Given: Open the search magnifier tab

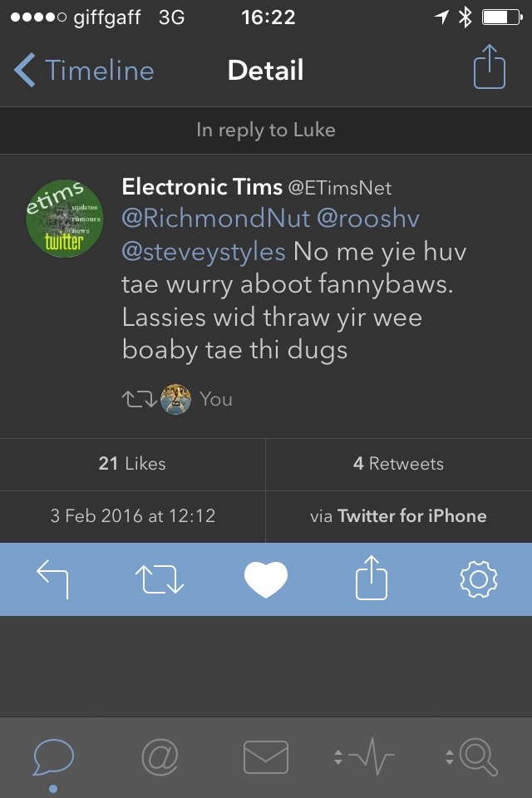Looking at the screenshot, I should (x=470, y=757).
